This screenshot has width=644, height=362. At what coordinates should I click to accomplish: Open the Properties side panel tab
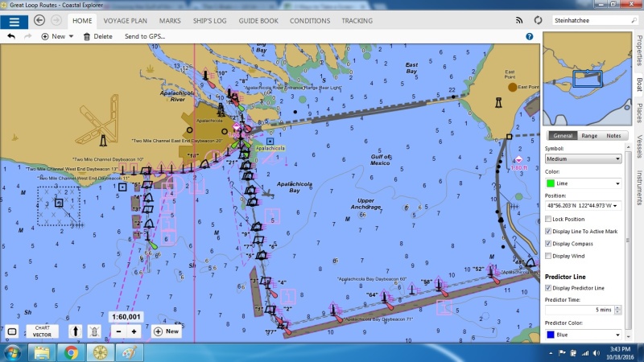tap(639, 51)
